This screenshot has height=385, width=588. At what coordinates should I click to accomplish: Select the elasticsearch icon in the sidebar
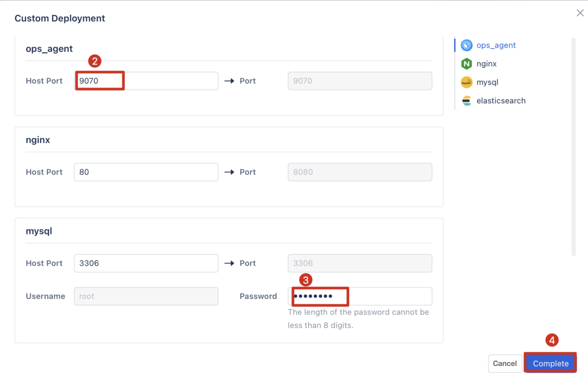click(467, 101)
